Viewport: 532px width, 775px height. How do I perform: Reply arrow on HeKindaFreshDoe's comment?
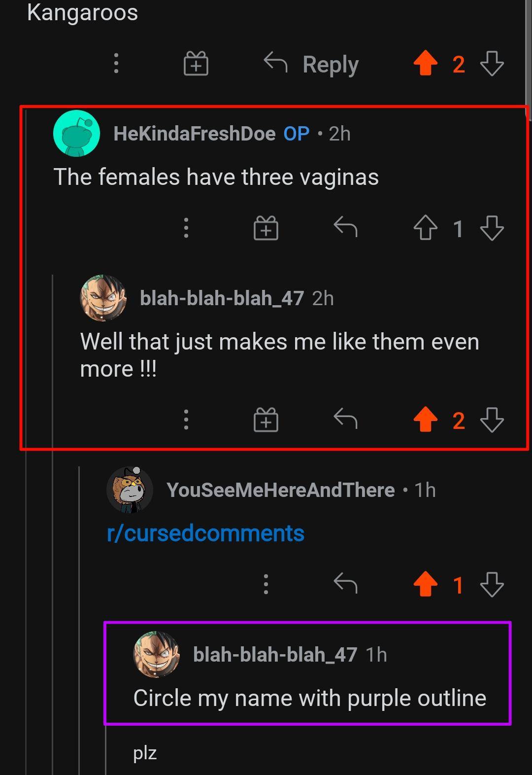pyautogui.click(x=345, y=228)
